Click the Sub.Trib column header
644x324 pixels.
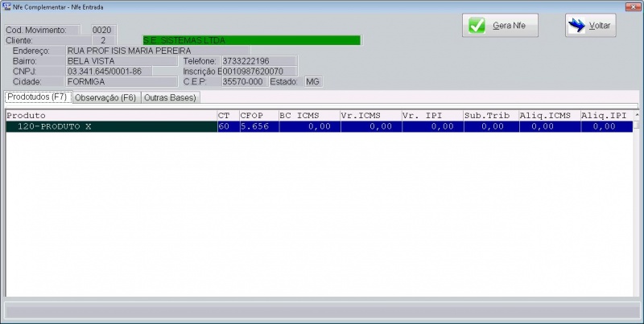pos(490,116)
